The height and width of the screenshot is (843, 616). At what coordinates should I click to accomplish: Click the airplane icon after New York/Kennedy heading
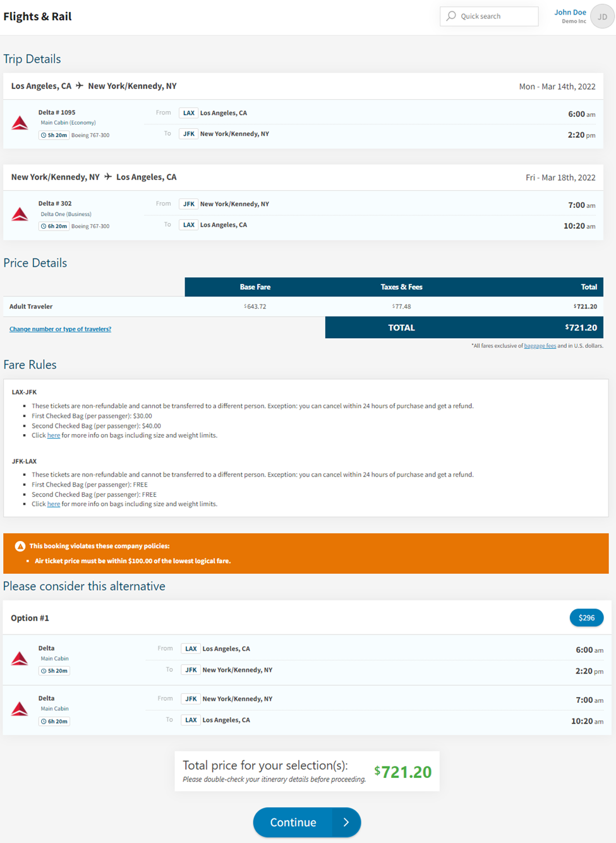pyautogui.click(x=108, y=177)
